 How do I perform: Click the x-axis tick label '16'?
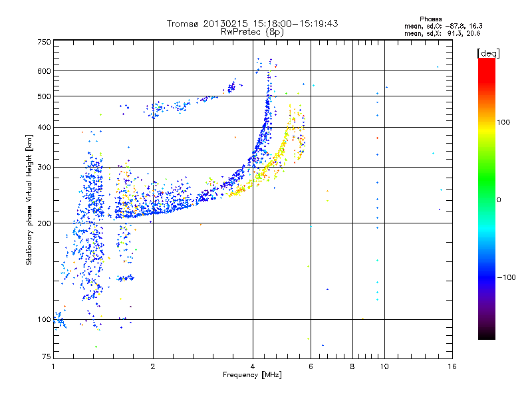click(452, 366)
